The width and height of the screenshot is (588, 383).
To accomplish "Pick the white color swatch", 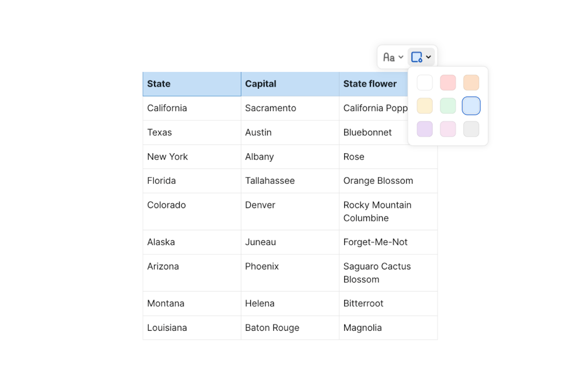I will [425, 83].
